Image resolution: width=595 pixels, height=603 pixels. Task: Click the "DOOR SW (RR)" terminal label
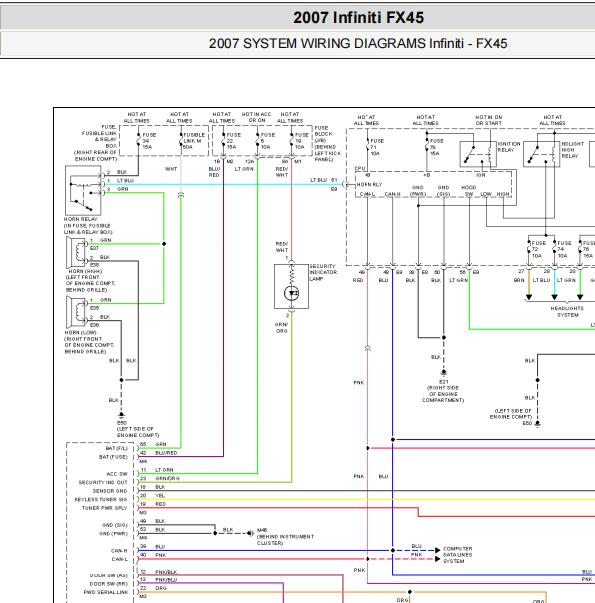(x=108, y=584)
